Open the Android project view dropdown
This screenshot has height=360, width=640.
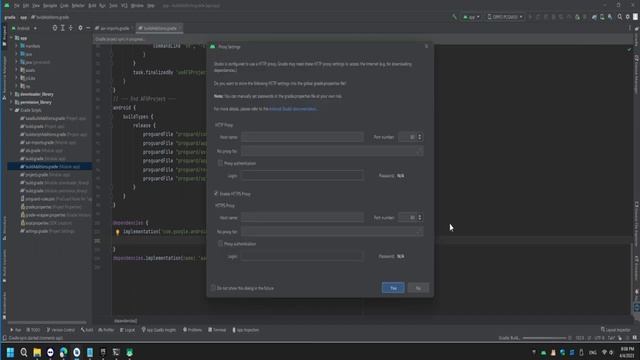[24, 28]
